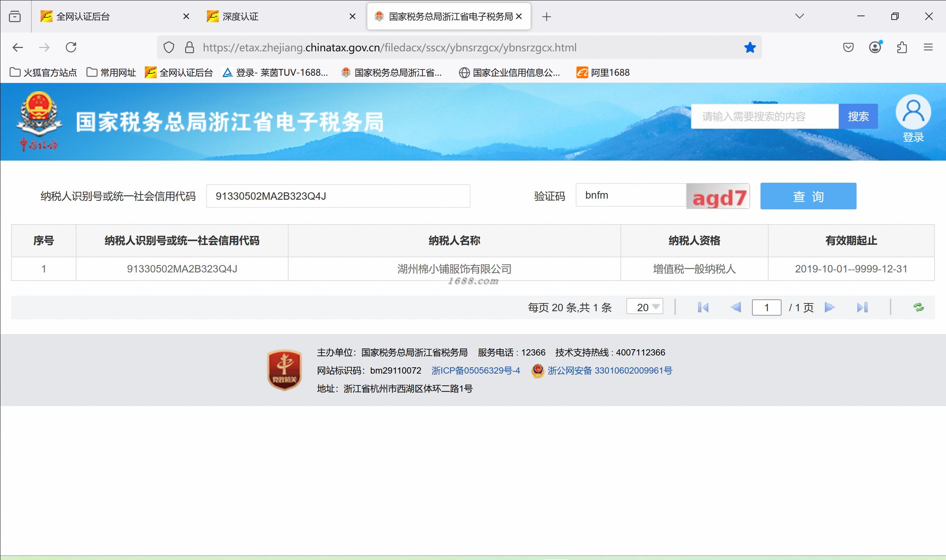
Task: Click the next page arrow
Action: click(829, 308)
